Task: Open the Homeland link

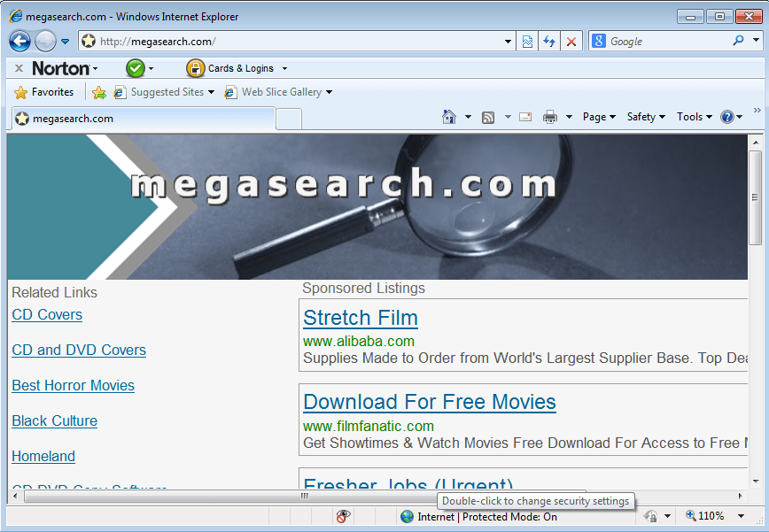Action: [x=43, y=456]
